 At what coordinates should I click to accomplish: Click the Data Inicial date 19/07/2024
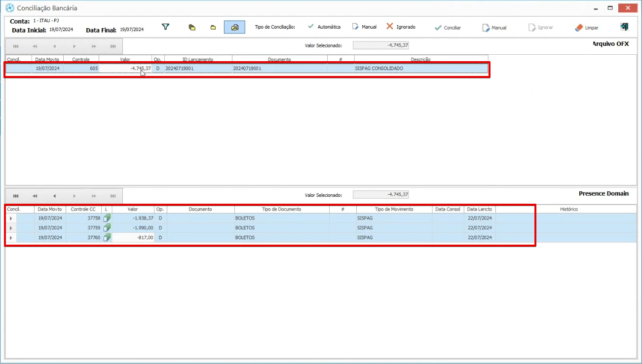coord(61,30)
